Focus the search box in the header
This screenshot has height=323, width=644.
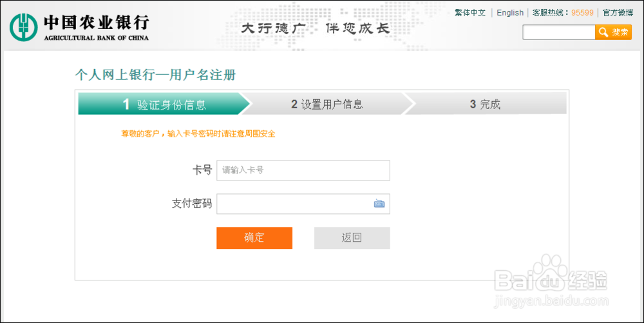pyautogui.click(x=558, y=32)
